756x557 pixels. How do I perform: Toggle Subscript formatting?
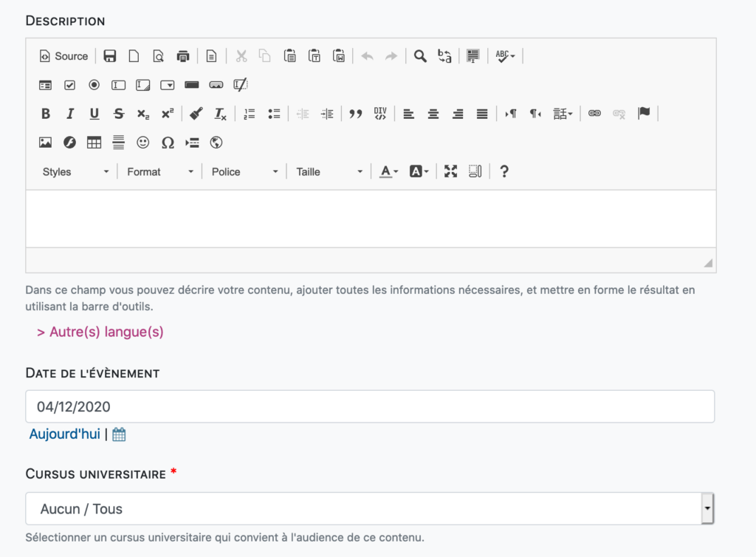142,114
